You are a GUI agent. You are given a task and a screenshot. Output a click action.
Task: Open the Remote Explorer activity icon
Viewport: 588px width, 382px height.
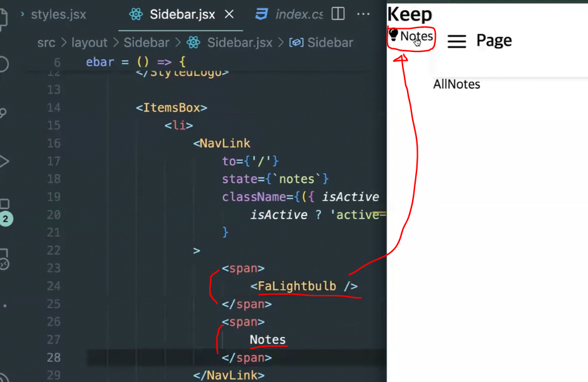(4, 259)
